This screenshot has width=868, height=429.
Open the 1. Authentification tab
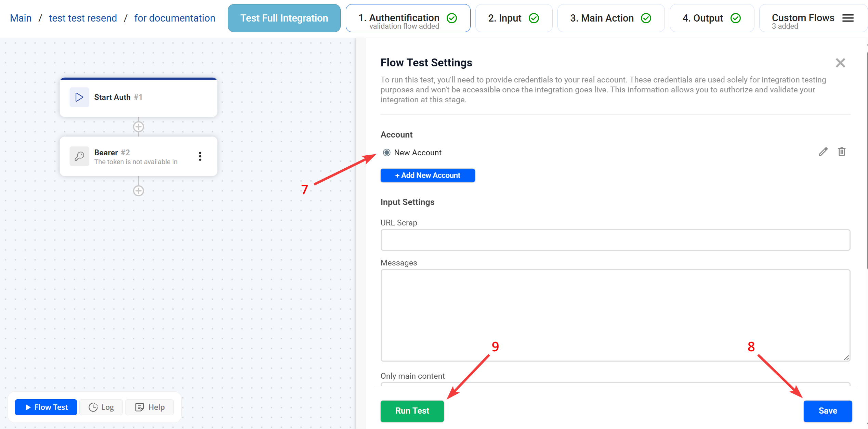408,18
